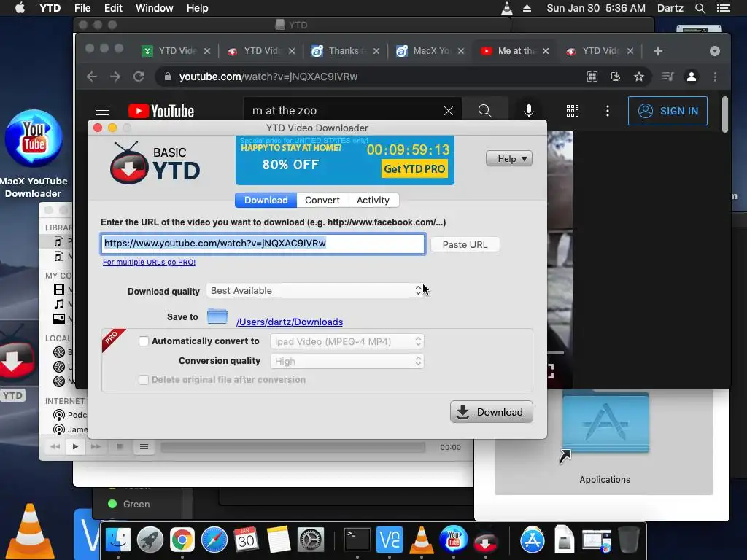Image resolution: width=747 pixels, height=560 pixels.
Task: Enable Automatically convert to checkbox
Action: 144,341
